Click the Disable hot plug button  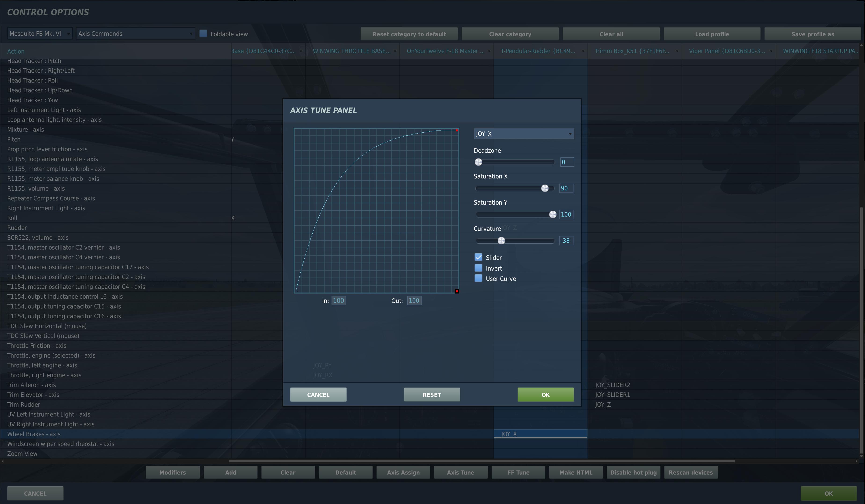coord(633,472)
